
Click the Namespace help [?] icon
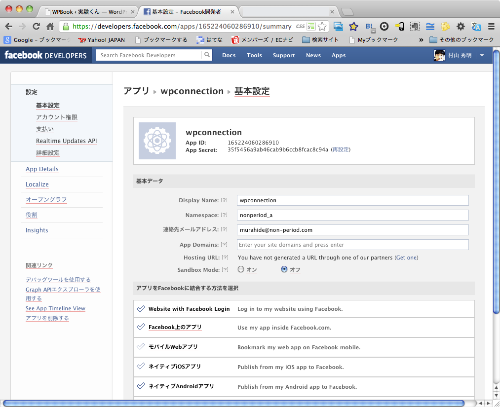(x=224, y=215)
